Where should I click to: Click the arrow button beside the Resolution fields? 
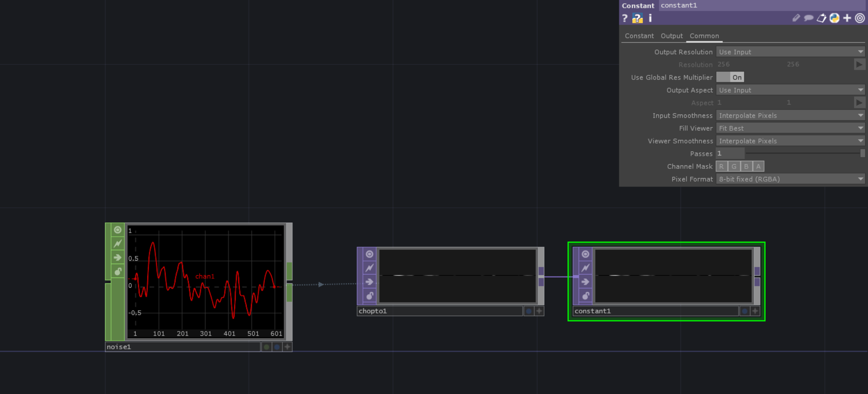coord(859,64)
